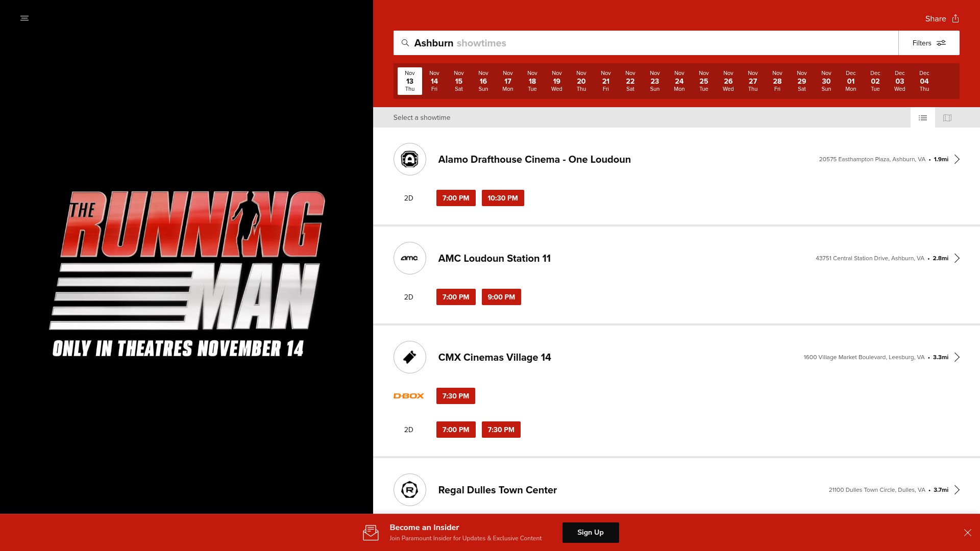Pick Nov 25 Tue date
This screenshot has width=980, height=551.
point(704,81)
